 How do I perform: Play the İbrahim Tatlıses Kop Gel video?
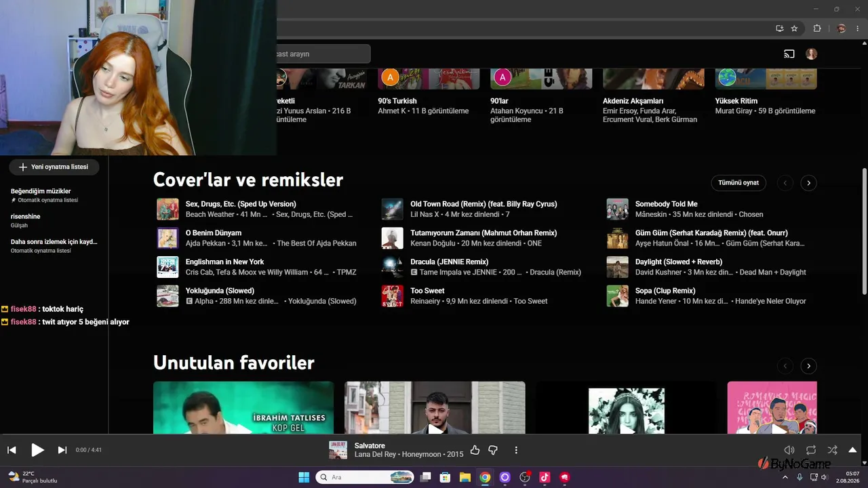pyautogui.click(x=243, y=407)
